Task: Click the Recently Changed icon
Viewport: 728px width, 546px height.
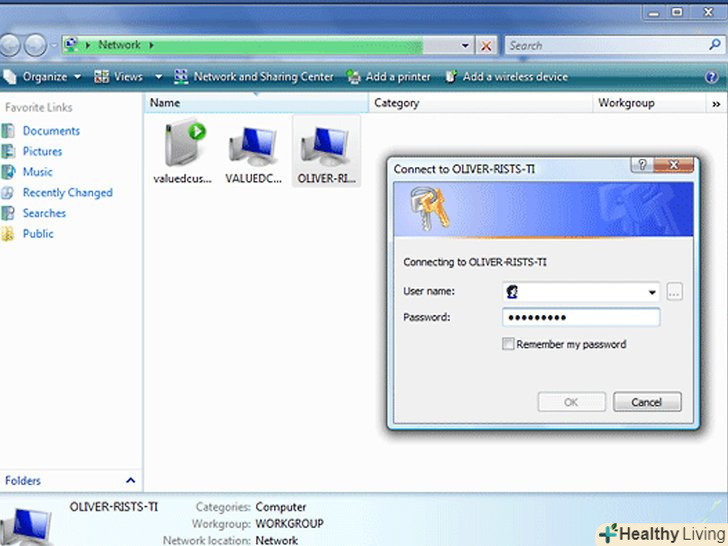Action: click(x=8, y=192)
